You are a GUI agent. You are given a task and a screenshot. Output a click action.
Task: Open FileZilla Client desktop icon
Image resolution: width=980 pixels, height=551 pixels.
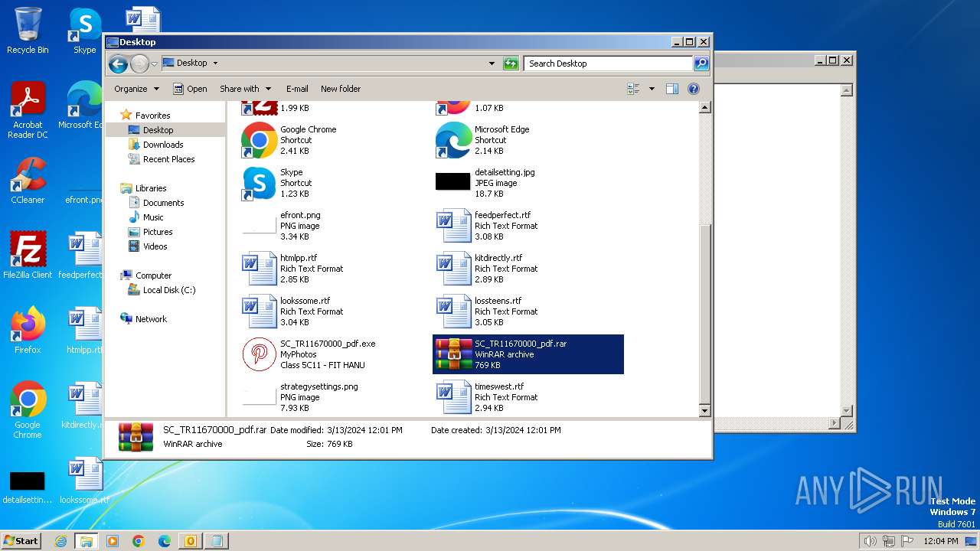tap(28, 255)
